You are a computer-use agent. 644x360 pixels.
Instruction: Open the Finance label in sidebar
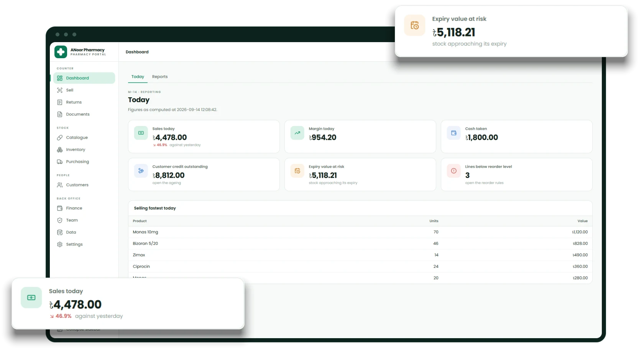[74, 208]
